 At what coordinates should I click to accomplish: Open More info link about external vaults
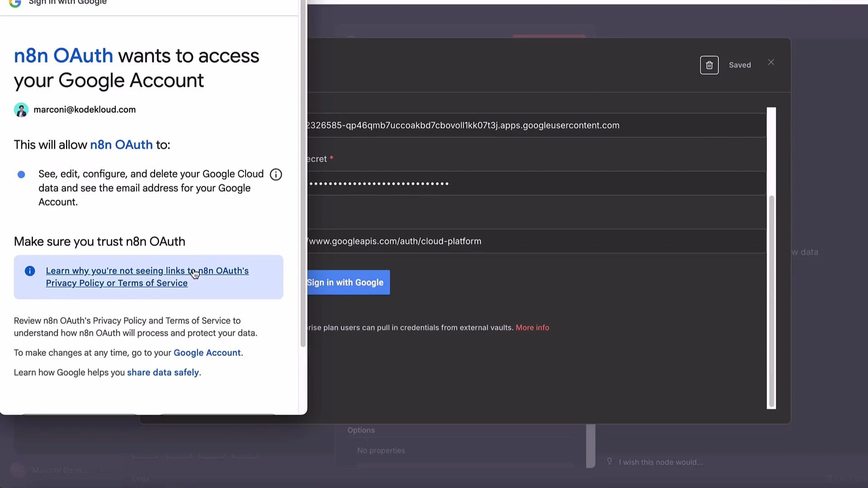[x=532, y=328]
